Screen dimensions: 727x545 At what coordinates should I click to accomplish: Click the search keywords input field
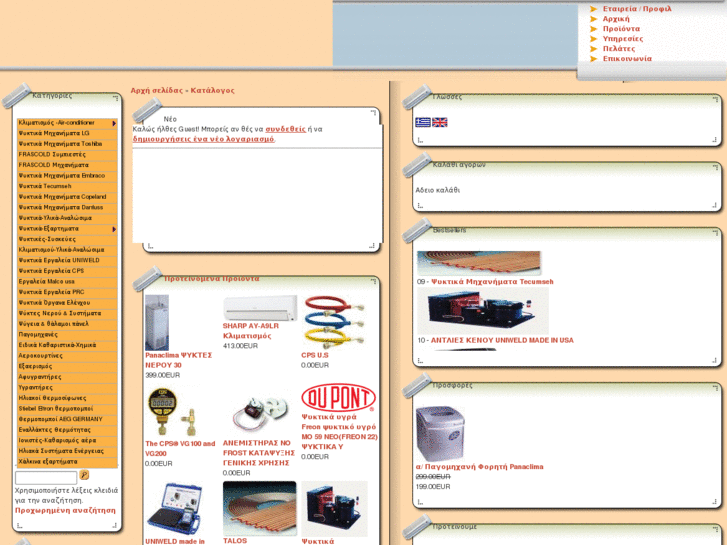[46, 477]
